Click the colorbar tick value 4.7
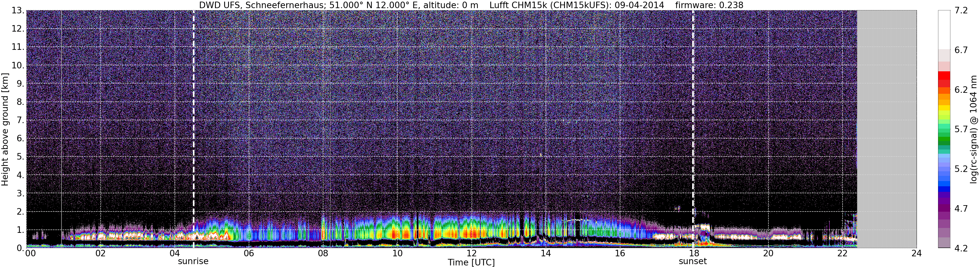The height and width of the screenshot is (269, 980). [x=961, y=209]
